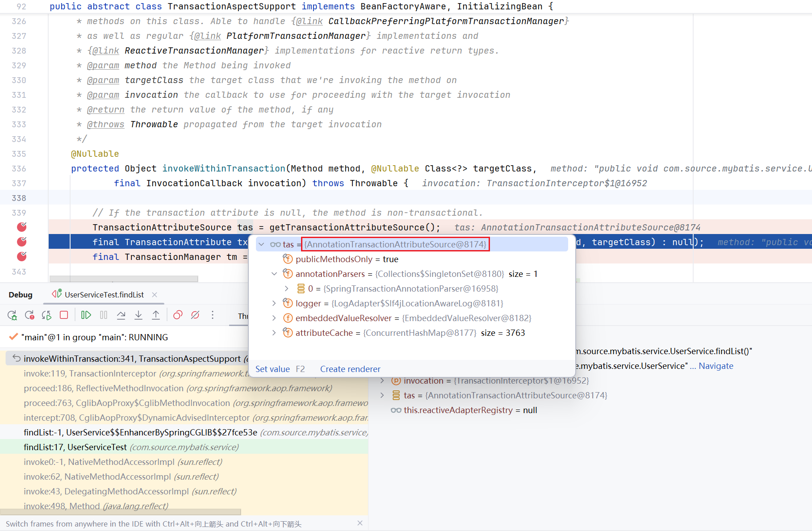
Task: Step out of the current method
Action: pos(156,315)
